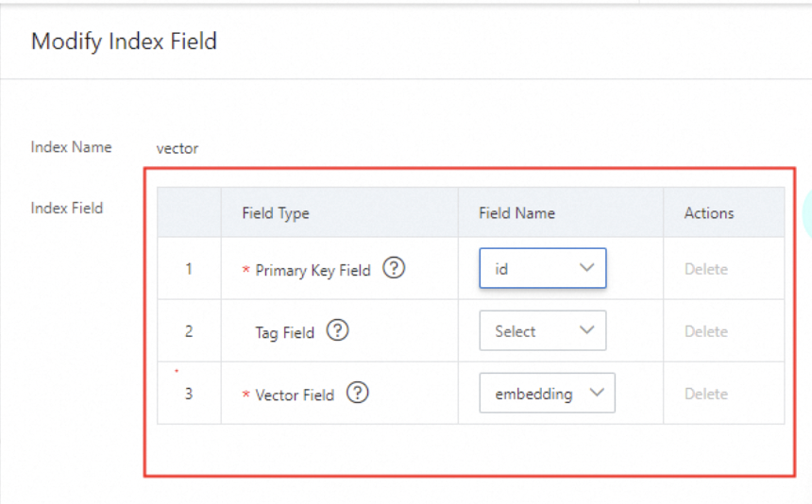Open the Primary Key Field name dropdown showing id
This screenshot has width=812, height=504.
pos(542,268)
